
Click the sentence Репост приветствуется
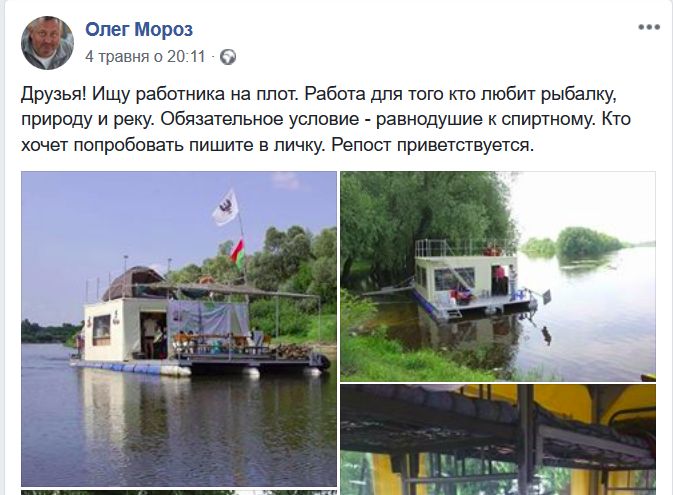433,145
